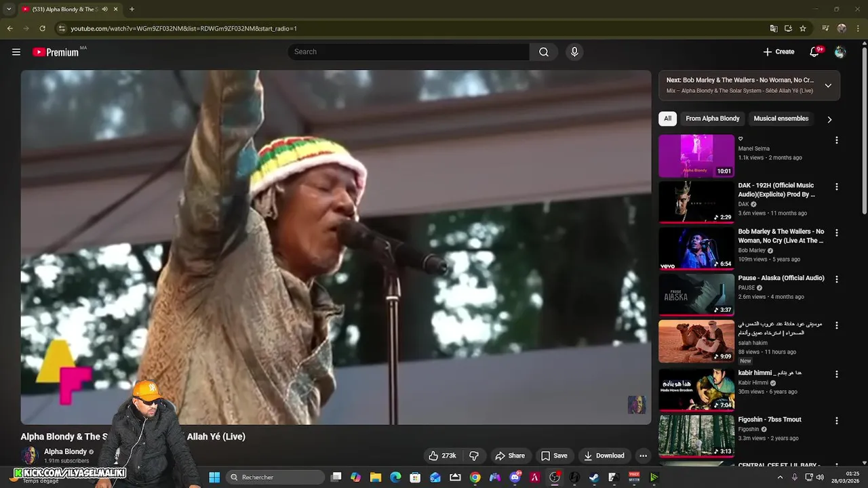Screen dimensions: 868x488
Task: Download the video
Action: click(604, 455)
